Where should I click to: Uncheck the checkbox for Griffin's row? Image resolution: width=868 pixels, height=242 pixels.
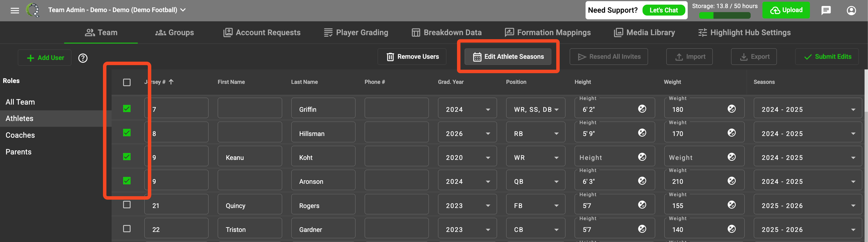(127, 108)
